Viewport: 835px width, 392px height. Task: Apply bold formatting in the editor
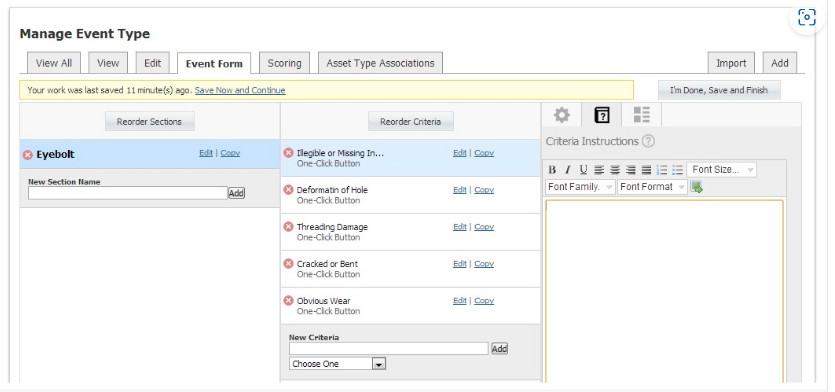pos(552,170)
